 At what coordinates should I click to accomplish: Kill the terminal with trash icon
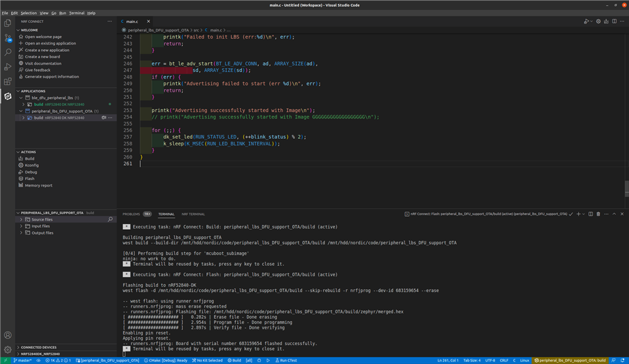[598, 214]
